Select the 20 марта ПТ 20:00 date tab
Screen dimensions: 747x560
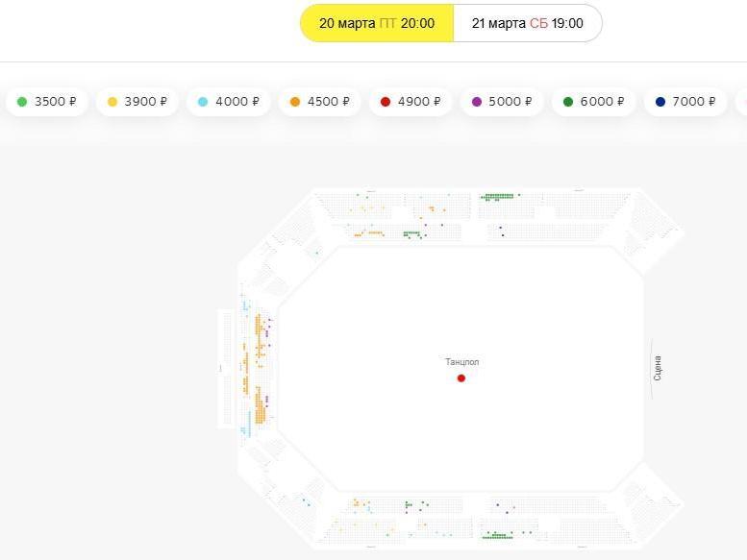pos(376,23)
